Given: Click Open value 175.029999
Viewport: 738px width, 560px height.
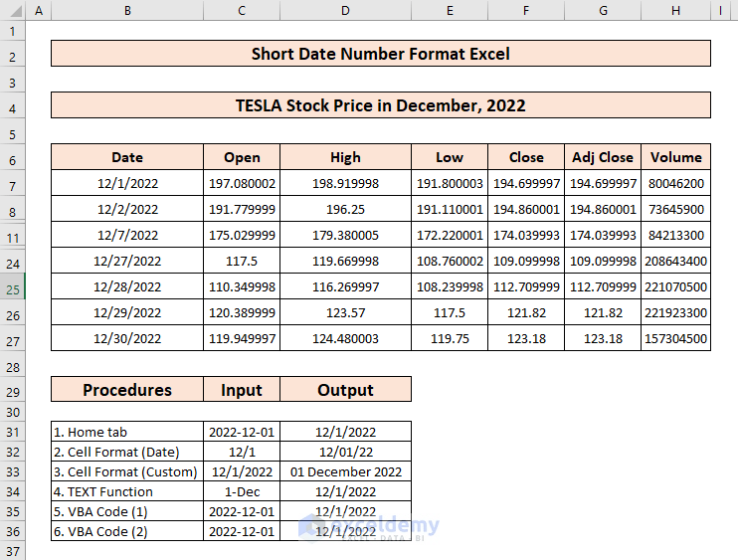Looking at the screenshot, I should [242, 235].
